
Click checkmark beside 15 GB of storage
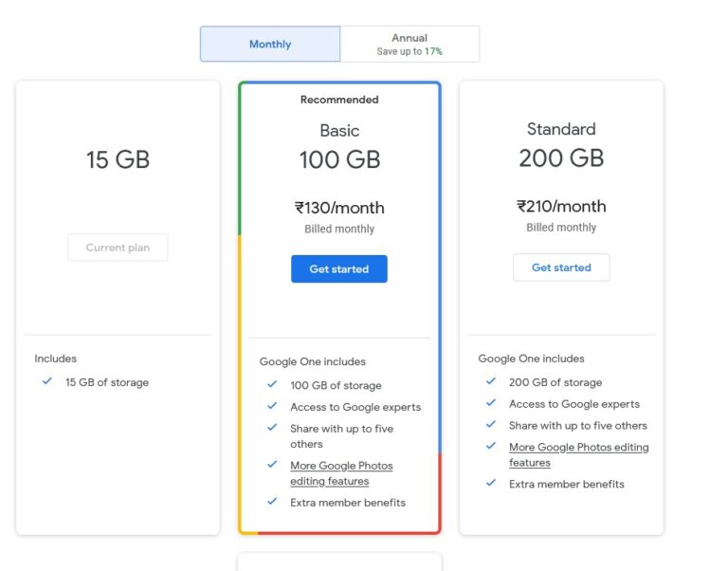[47, 381]
